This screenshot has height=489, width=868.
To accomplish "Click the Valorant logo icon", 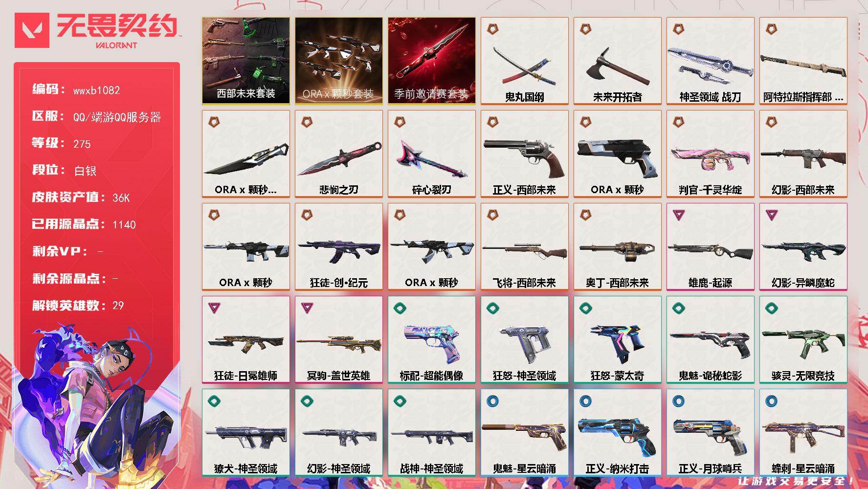I will (x=32, y=30).
